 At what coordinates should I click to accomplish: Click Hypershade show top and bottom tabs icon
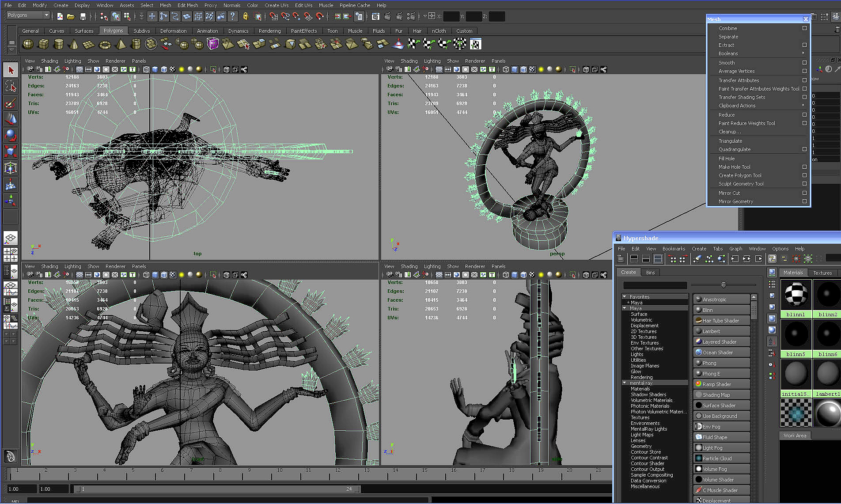pos(658,259)
